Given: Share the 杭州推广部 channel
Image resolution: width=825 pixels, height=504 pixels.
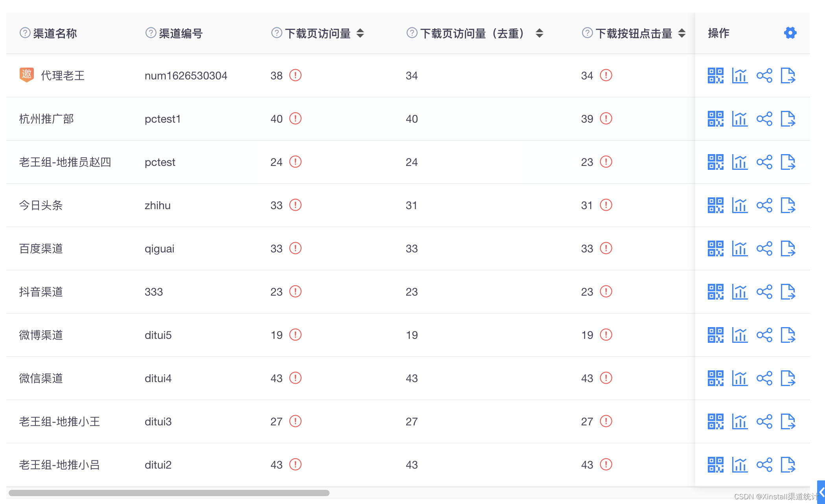Looking at the screenshot, I should click(764, 119).
